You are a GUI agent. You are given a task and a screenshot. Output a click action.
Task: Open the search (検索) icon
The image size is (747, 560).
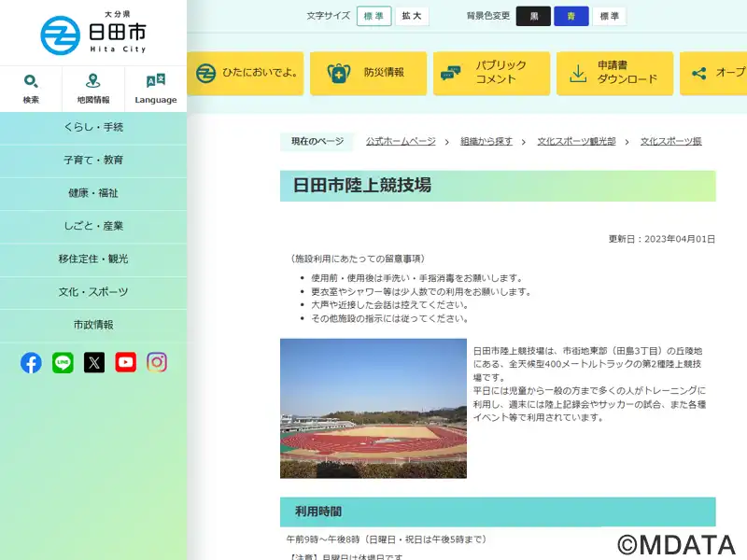pos(31,89)
